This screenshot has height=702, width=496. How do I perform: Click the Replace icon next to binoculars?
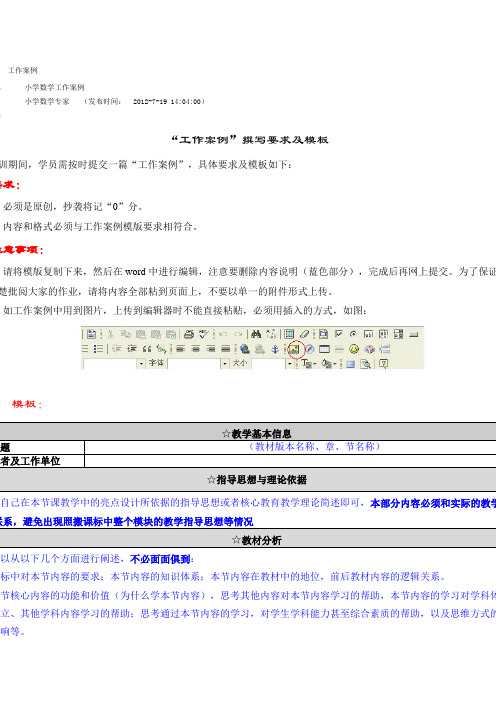pos(271,334)
